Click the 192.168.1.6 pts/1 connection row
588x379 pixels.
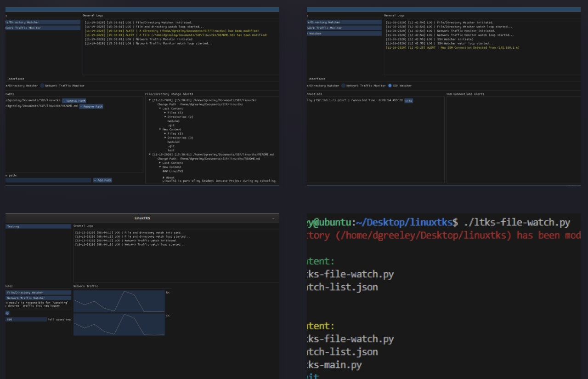[355, 100]
